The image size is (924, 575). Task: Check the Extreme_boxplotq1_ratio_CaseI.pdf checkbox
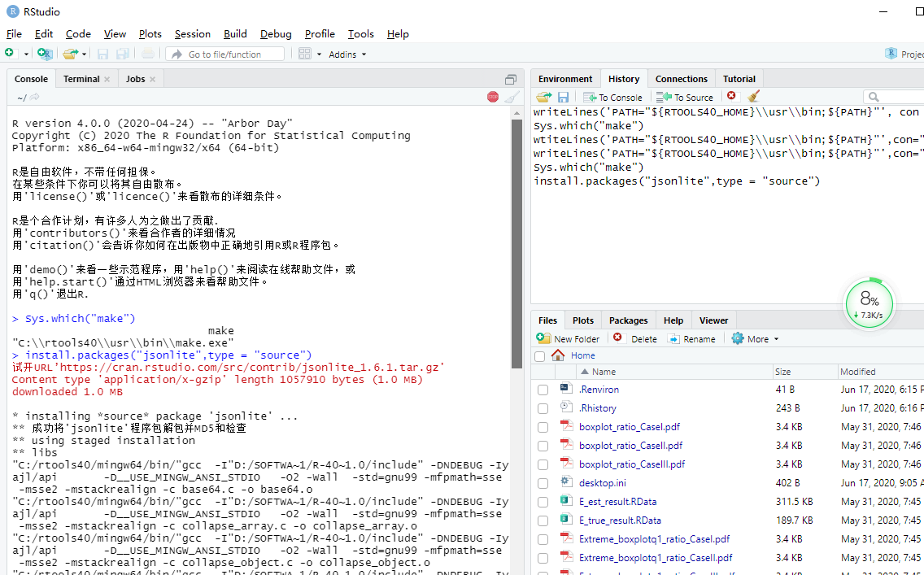pyautogui.click(x=543, y=540)
